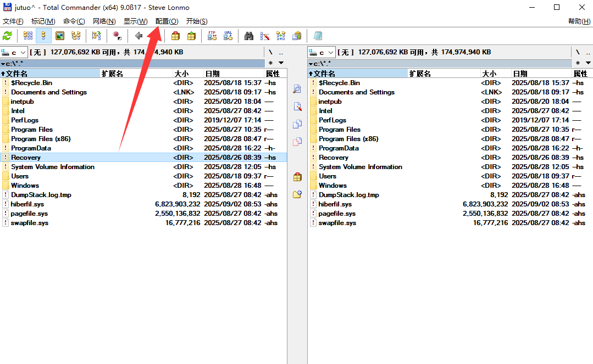593x364 pixels.
Task: Open file search with the binoculars icon
Action: [x=249, y=36]
